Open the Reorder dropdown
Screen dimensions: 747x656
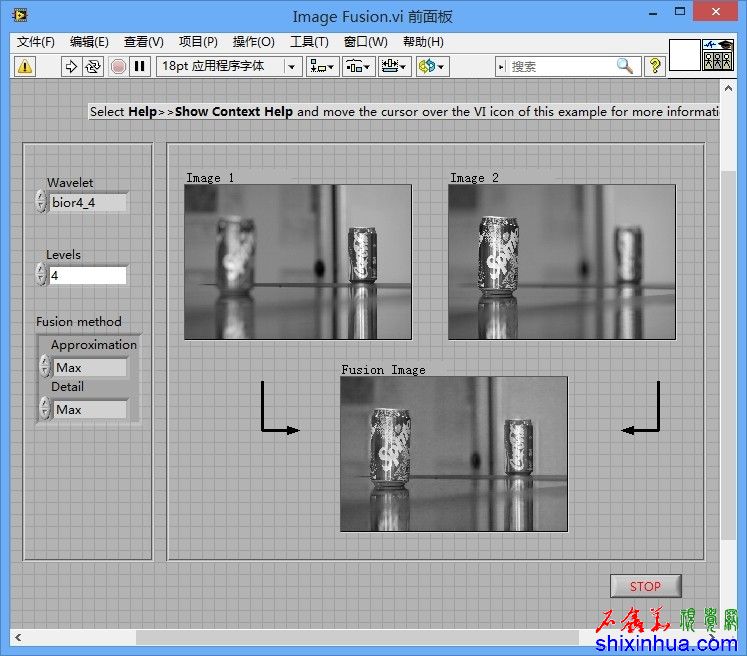tap(432, 66)
